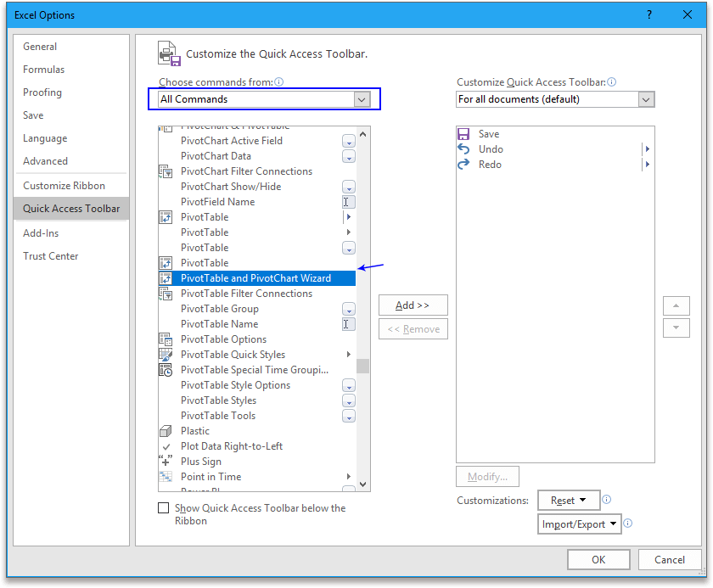Expand the PivotChart Active Field dropdown indicator
The image size is (713, 588).
[348, 141]
